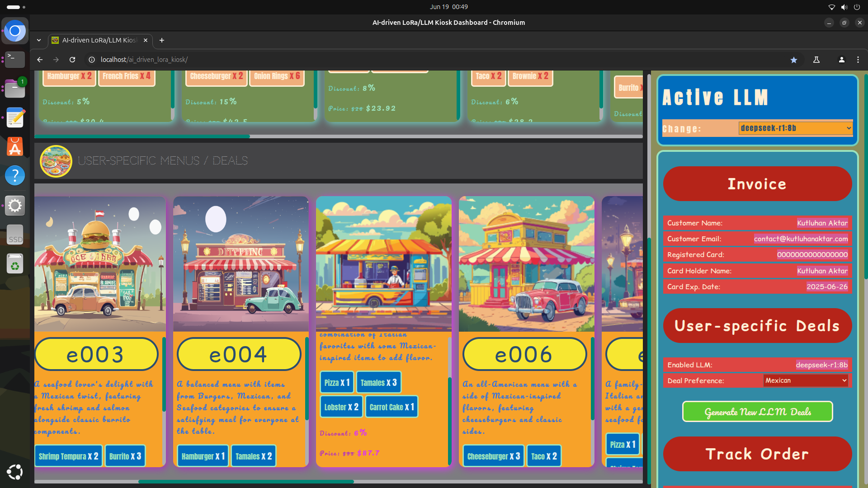
Task: Open the Trash icon in the dock
Action: [15, 263]
